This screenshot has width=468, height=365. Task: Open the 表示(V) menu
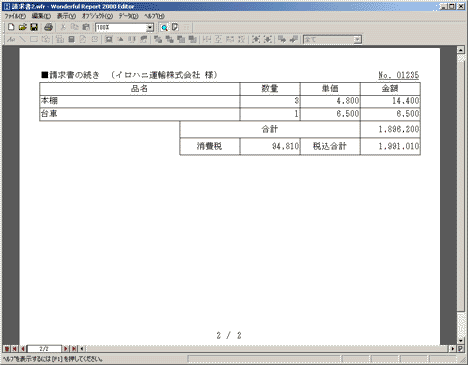coord(66,16)
